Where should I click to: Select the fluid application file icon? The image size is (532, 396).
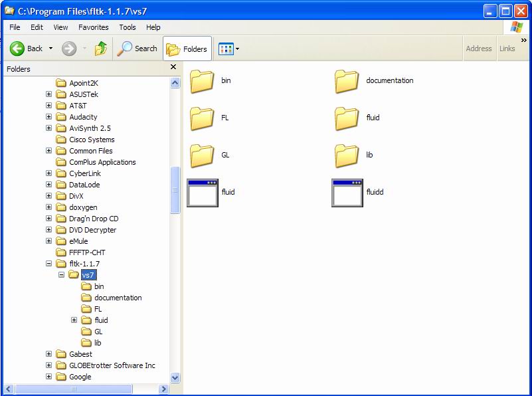click(x=203, y=193)
